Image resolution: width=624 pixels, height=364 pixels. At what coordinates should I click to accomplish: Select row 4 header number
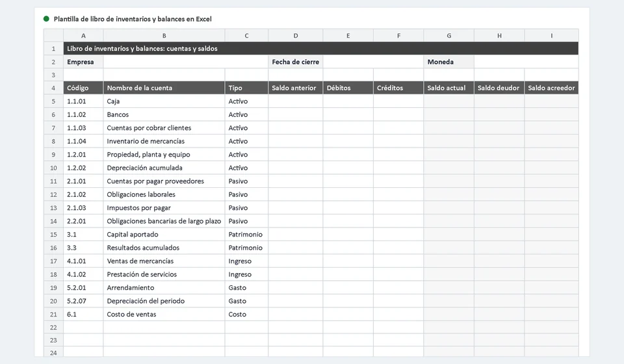click(53, 88)
